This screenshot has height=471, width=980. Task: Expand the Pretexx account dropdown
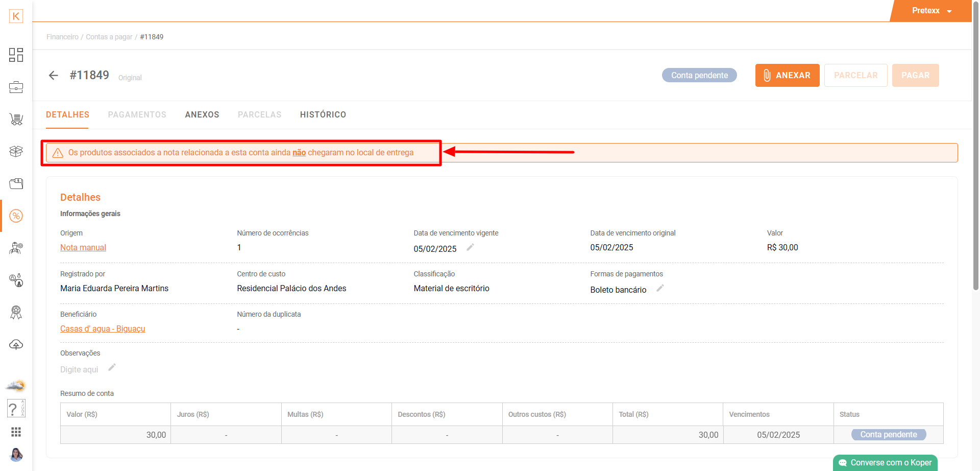[x=932, y=11]
